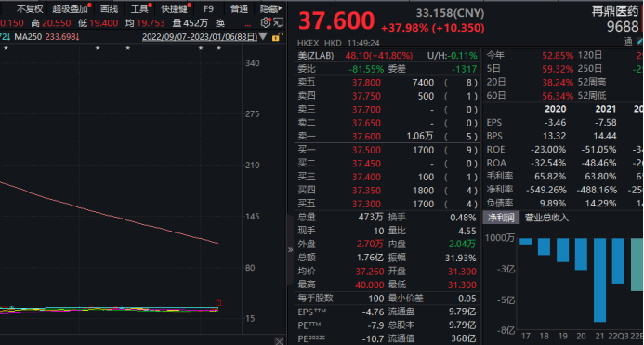Select the 买一 37.500 bid row
Screen dimensions: 644x345
(x=387, y=150)
